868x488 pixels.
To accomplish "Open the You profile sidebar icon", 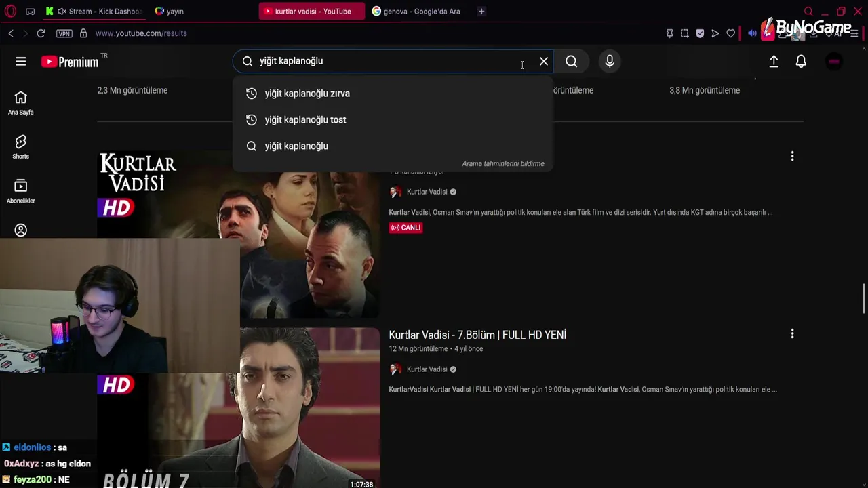I will tap(21, 230).
